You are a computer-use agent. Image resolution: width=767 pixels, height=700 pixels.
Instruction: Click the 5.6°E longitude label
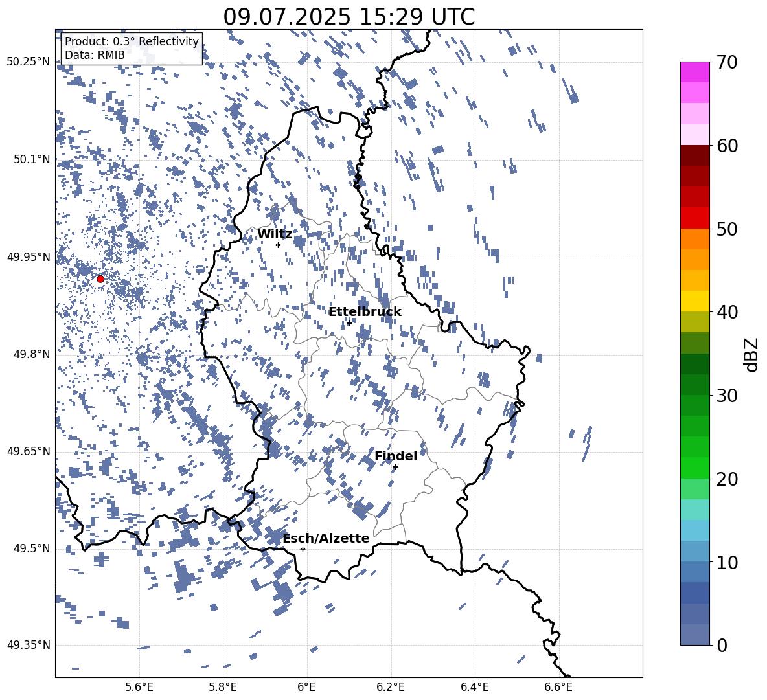139,688
